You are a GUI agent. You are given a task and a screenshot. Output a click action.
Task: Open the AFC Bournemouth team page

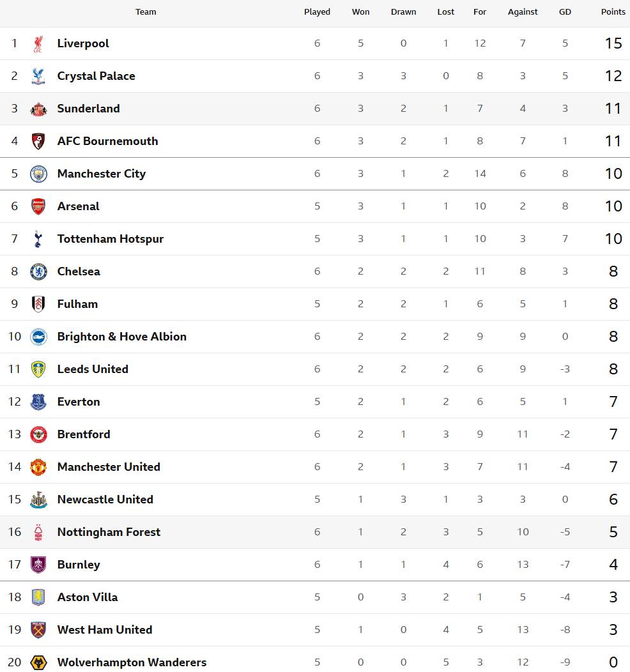coord(107,141)
